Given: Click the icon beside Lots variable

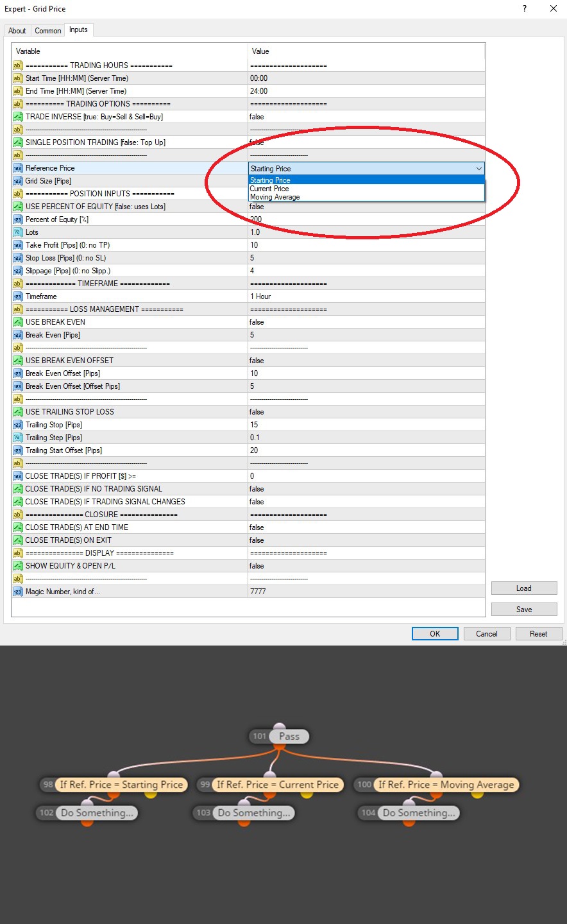Looking at the screenshot, I should point(18,232).
